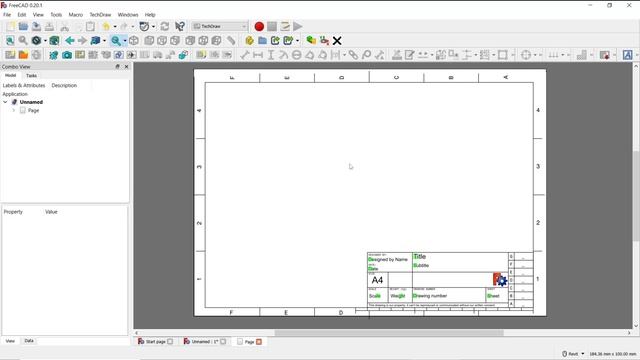Click the Insert vertical dimension icon
Viewport: 640px width, 360px height.
click(271, 55)
